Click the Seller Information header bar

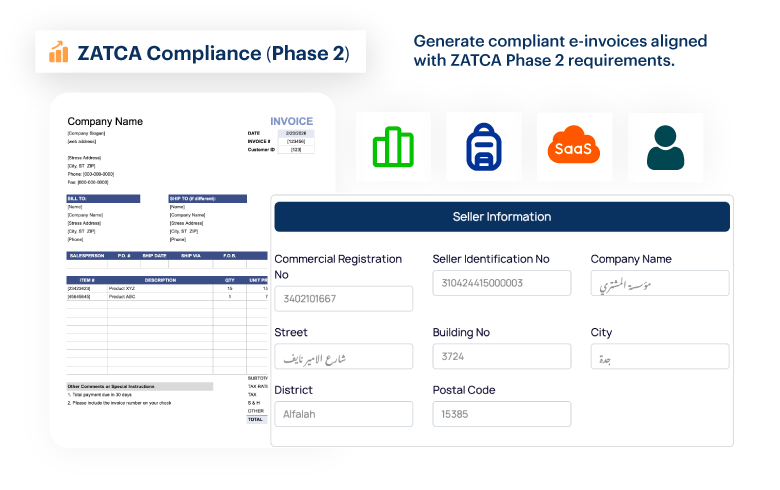[502, 216]
